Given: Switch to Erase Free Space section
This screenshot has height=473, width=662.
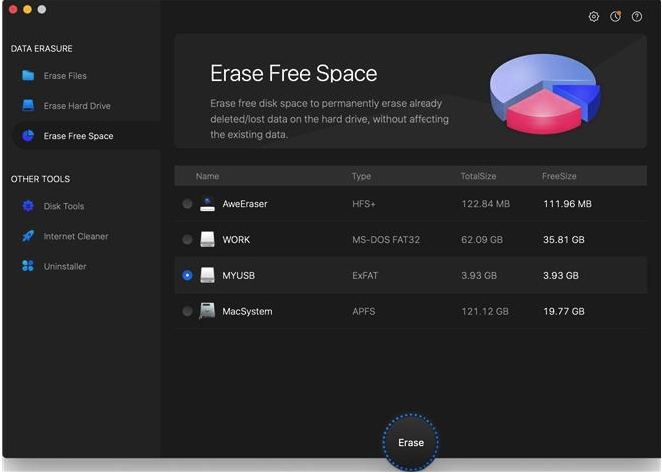Looking at the screenshot, I should coord(78,136).
